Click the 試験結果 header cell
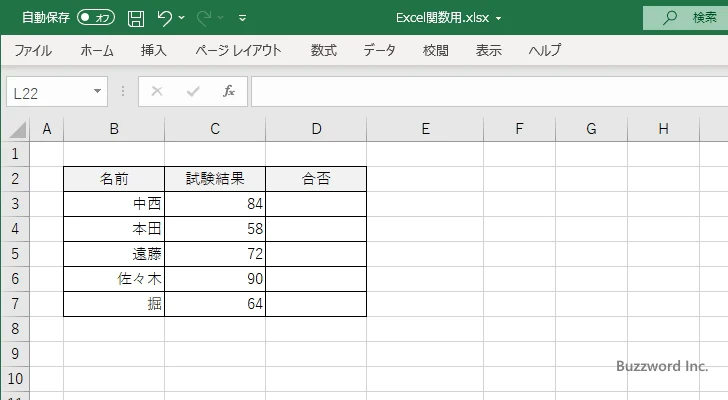 [x=215, y=179]
